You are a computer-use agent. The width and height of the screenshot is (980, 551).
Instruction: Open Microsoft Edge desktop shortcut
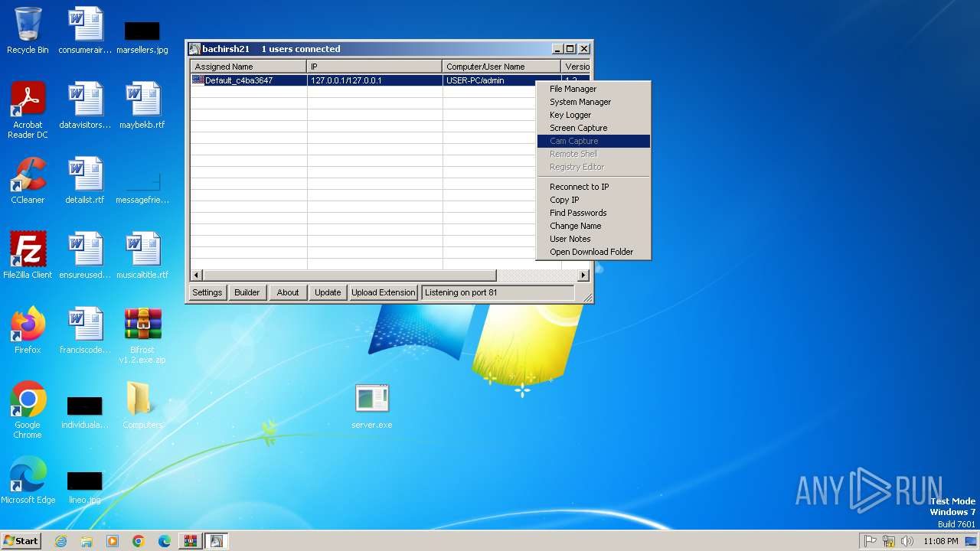click(28, 481)
